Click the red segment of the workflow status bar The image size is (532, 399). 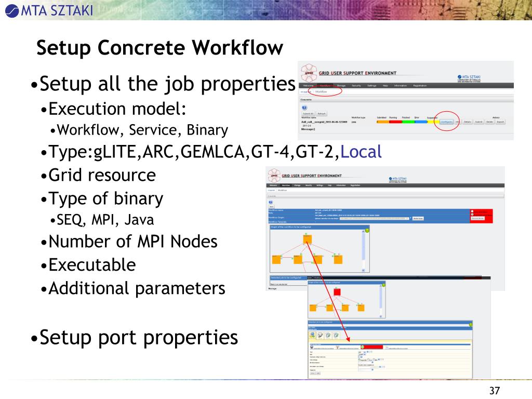pyautogui.click(x=395, y=122)
